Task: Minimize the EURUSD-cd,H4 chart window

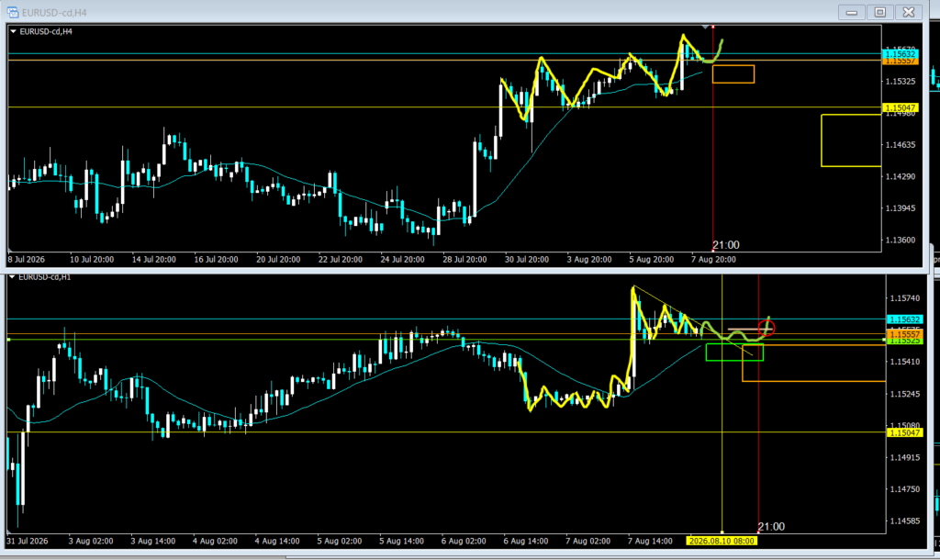Action: click(851, 12)
